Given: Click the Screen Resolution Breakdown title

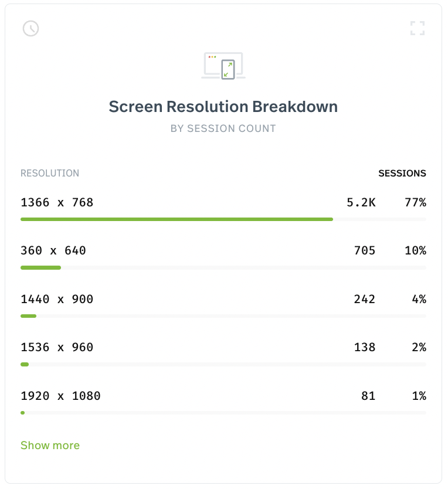Looking at the screenshot, I should coord(223,107).
